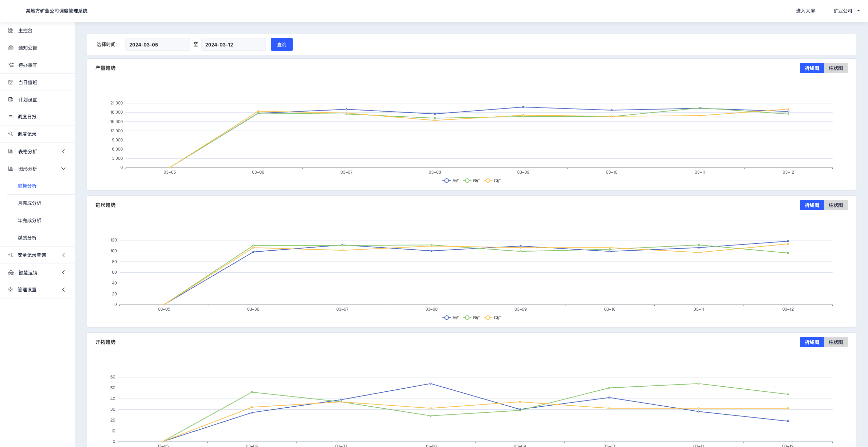Expand the 安全记录查询 chevron
This screenshot has height=447, width=868.
(x=63, y=255)
